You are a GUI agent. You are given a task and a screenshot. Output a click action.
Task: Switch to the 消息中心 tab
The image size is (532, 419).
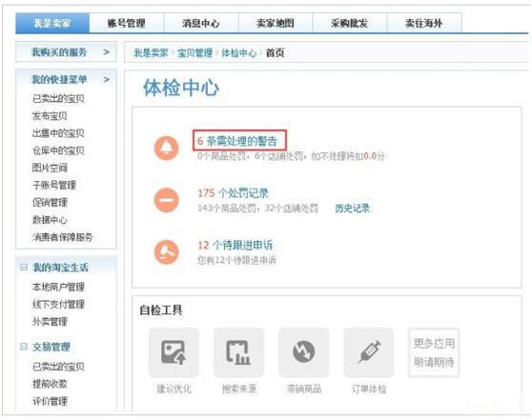(201, 23)
